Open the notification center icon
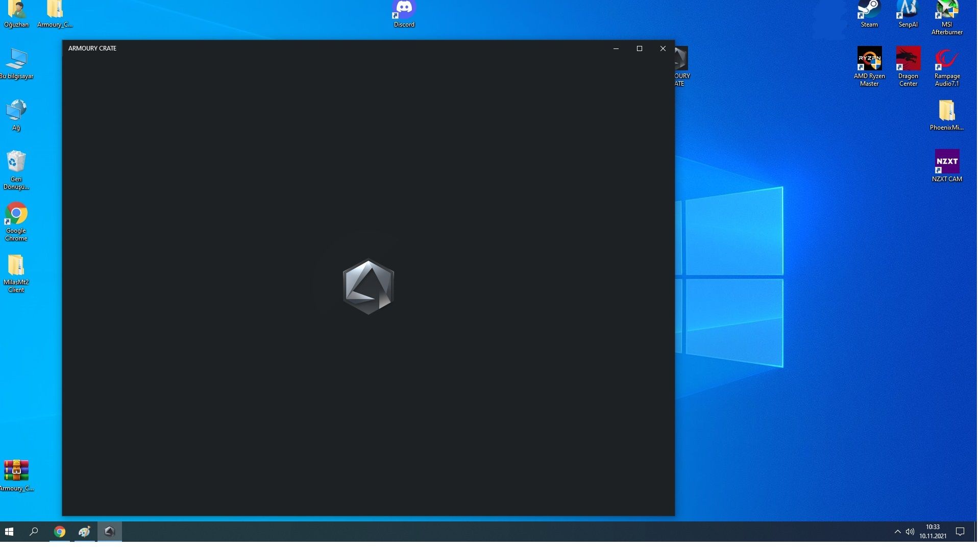 coord(960,532)
